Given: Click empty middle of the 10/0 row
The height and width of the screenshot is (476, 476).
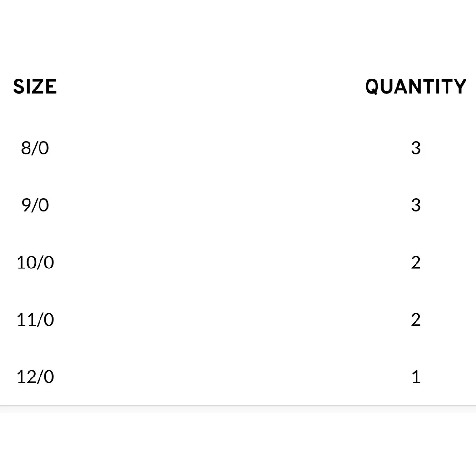Looking at the screenshot, I should coord(231,262).
